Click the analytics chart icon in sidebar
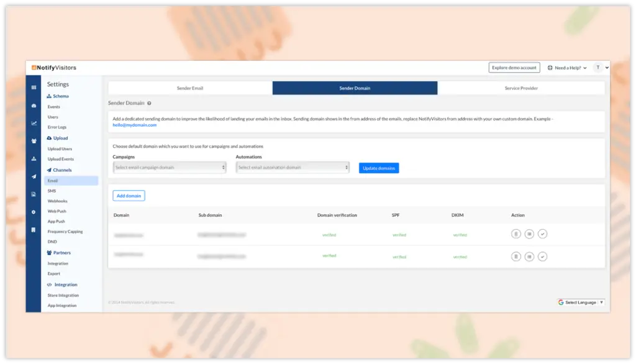Image resolution: width=636 pixels, height=364 pixels. pyautogui.click(x=34, y=123)
